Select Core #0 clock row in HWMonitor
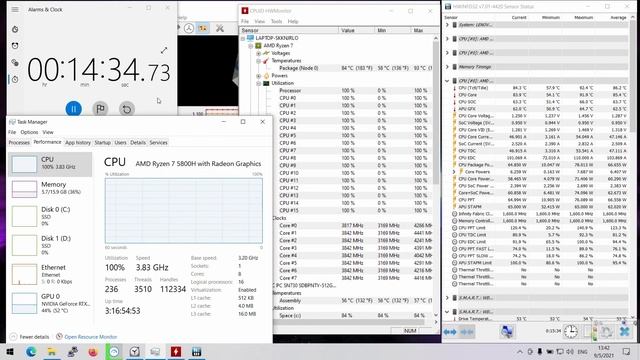 coord(353,225)
